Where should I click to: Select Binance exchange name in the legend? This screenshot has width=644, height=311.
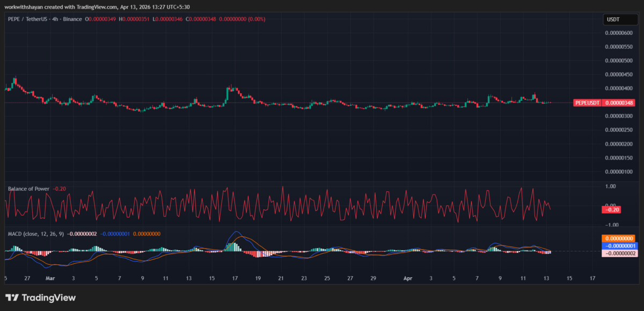[x=71, y=18]
